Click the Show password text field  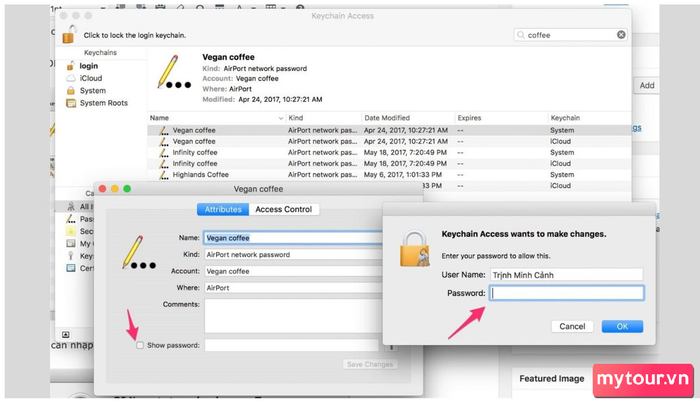coord(292,345)
